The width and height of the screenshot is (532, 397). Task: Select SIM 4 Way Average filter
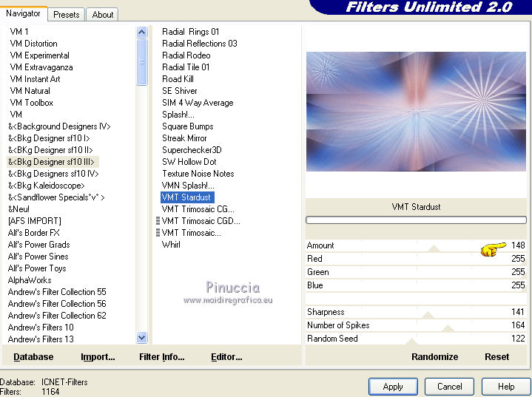pos(198,102)
